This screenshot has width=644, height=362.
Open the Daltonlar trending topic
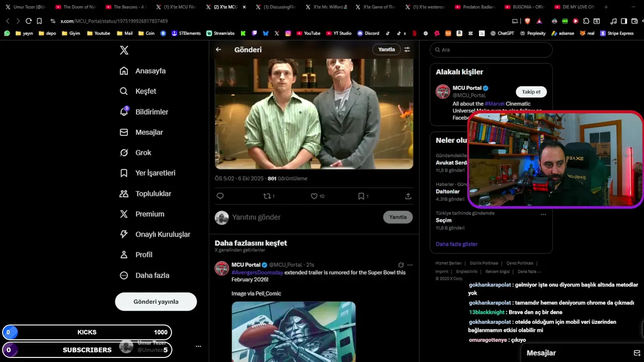(447, 192)
